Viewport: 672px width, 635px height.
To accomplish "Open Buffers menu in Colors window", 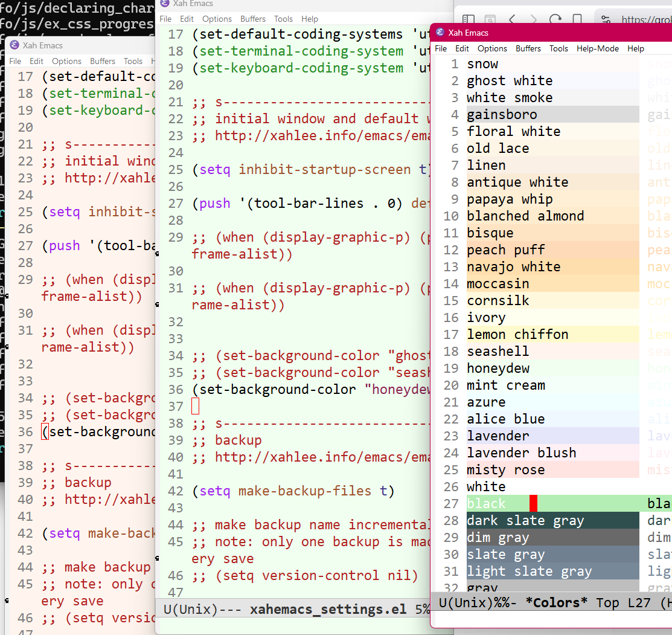I will (x=528, y=48).
